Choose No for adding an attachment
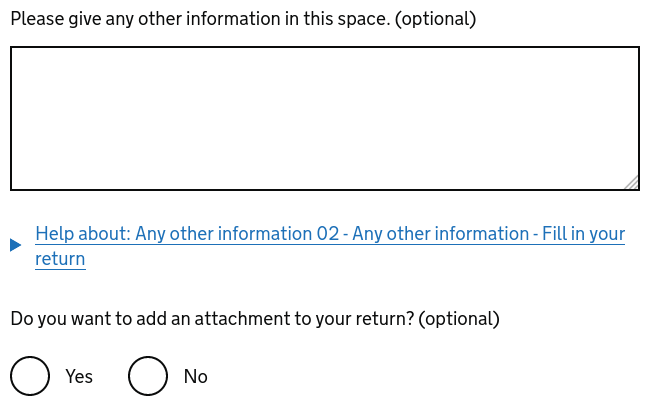The image size is (651, 411). tap(148, 376)
